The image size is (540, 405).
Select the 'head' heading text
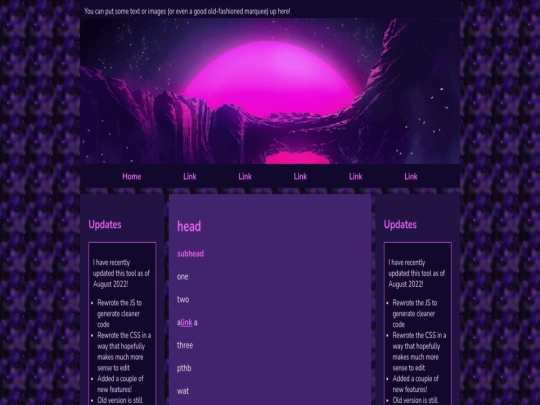point(189,226)
